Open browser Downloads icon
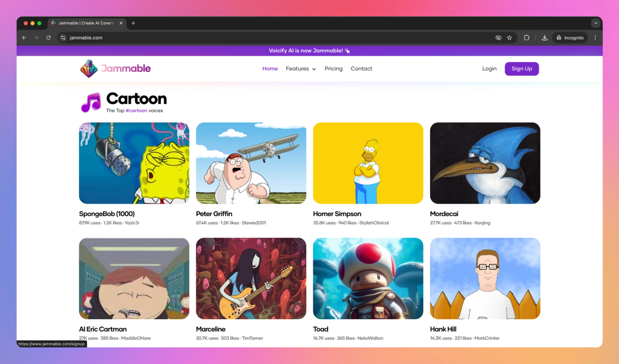Image resolution: width=619 pixels, height=364 pixels. pyautogui.click(x=544, y=38)
